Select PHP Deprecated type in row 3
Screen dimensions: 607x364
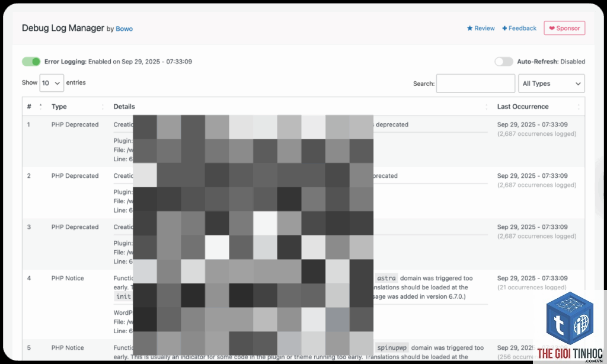point(75,227)
